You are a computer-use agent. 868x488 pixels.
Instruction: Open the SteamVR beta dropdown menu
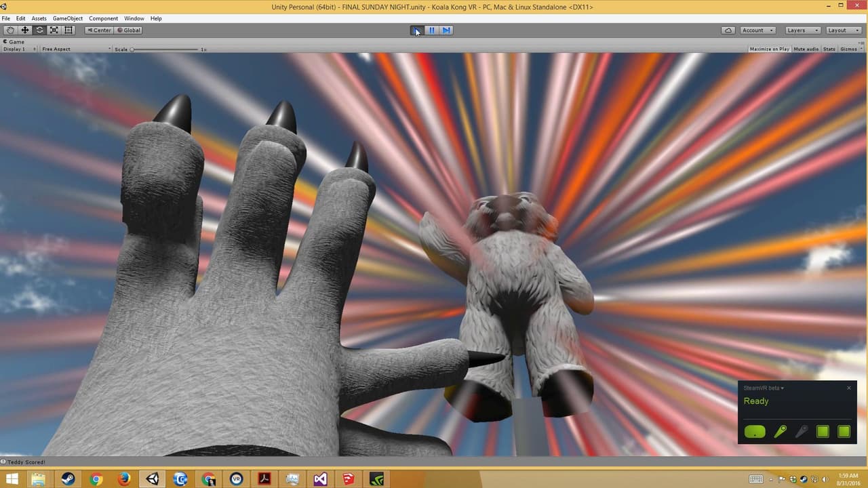tap(764, 388)
